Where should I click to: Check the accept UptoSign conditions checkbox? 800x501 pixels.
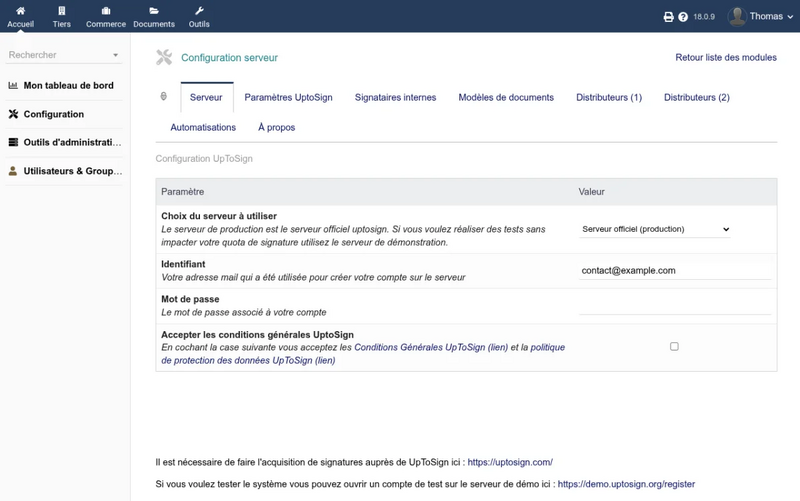674,346
